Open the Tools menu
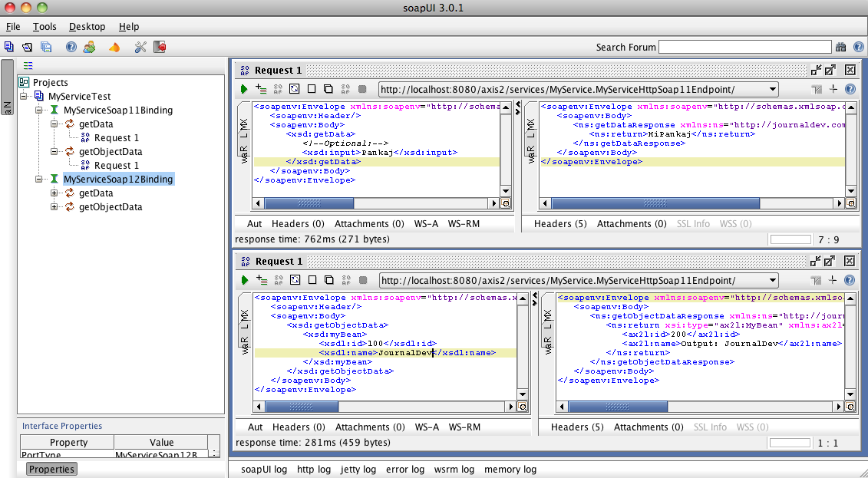Image resolution: width=868 pixels, height=478 pixels. pos(45,27)
